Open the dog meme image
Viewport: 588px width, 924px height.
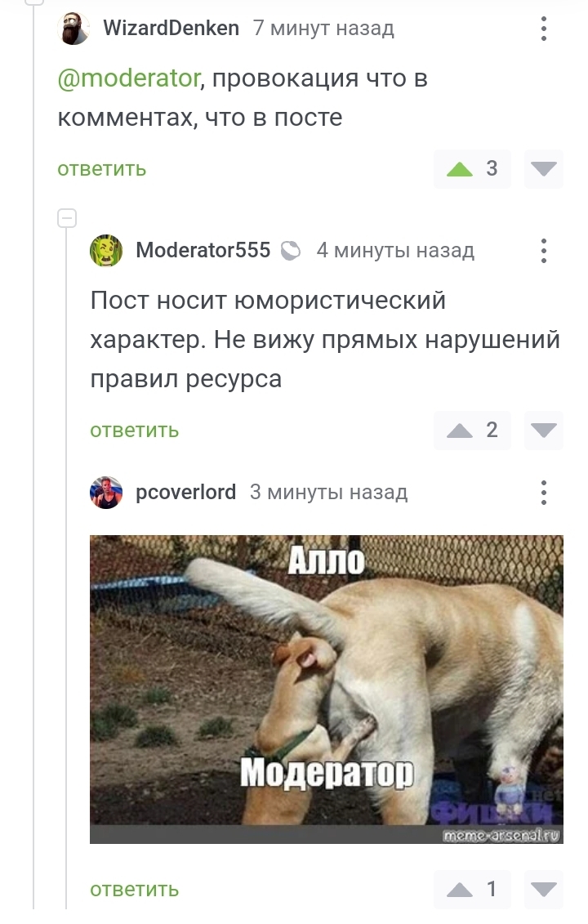[x=327, y=689]
